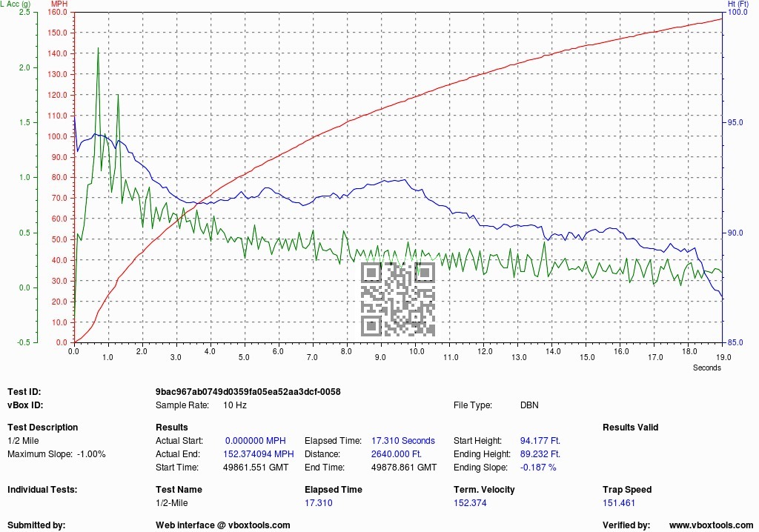The height and width of the screenshot is (532, 759).
Task: Open the www.vboxtools.com verification link
Action: 711,525
